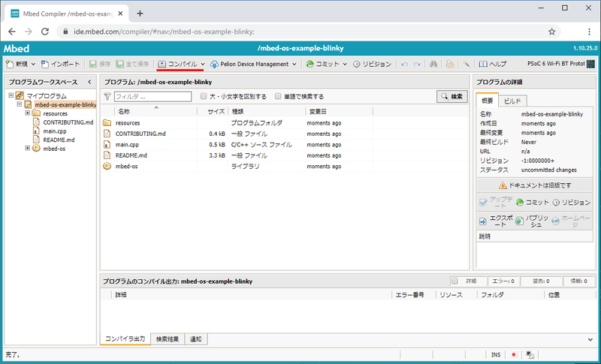Collapse output panel with bottom chevron
601x364 pixels.
click(x=590, y=339)
